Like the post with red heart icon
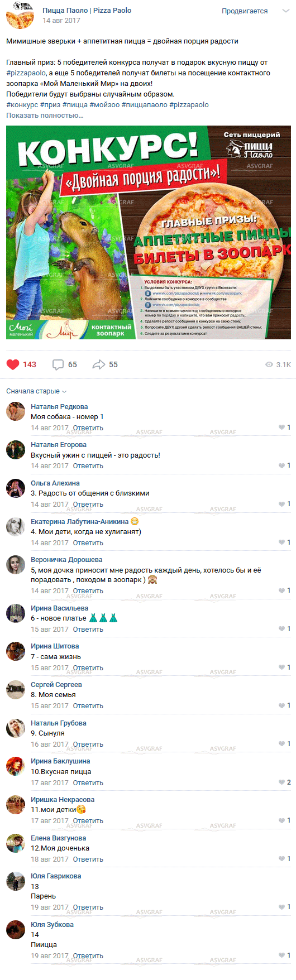Screen dimensions: 296x980 (13, 364)
